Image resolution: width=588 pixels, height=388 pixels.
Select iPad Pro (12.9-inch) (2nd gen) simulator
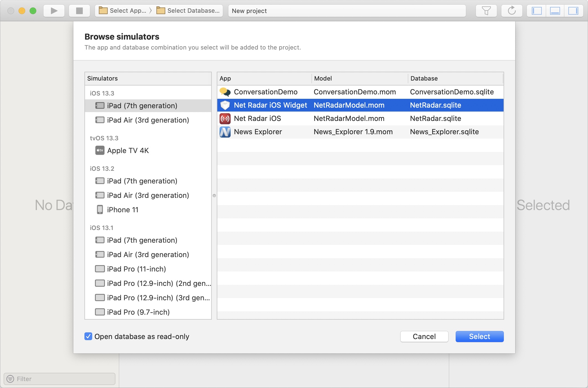148,283
